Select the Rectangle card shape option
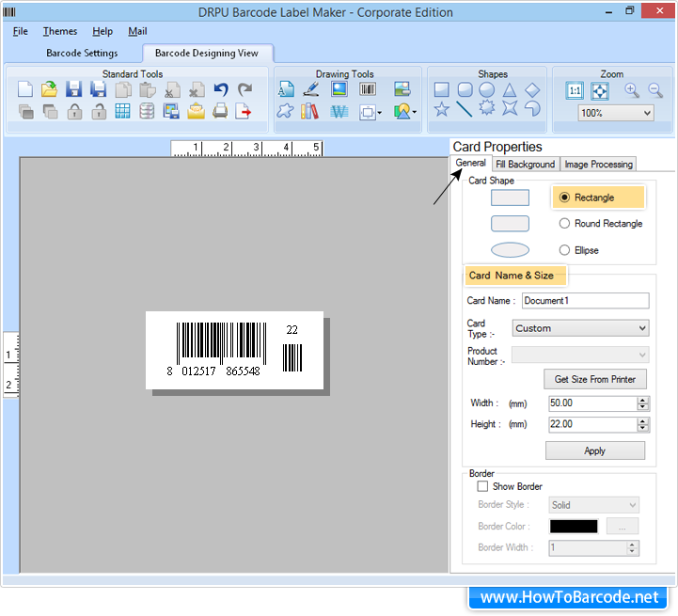The image size is (678, 616). click(564, 197)
